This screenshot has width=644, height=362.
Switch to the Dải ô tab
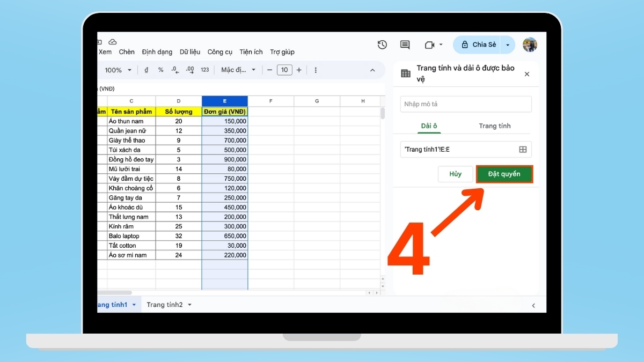point(429,126)
